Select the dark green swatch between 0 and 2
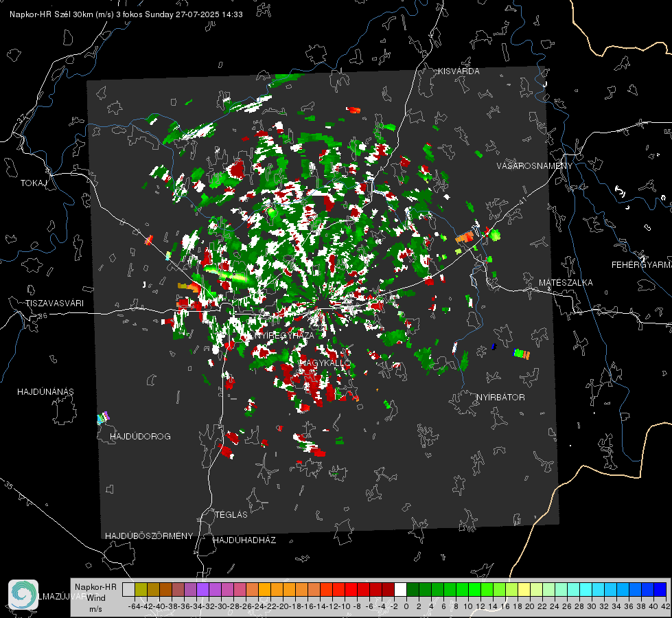Viewport: 672px width, 618px height. point(413,589)
